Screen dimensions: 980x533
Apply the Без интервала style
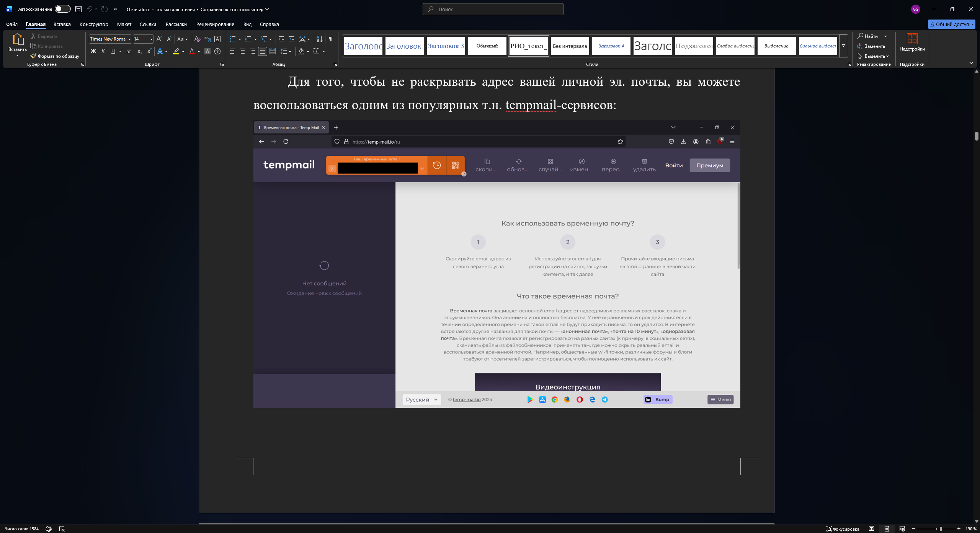pyautogui.click(x=570, y=46)
